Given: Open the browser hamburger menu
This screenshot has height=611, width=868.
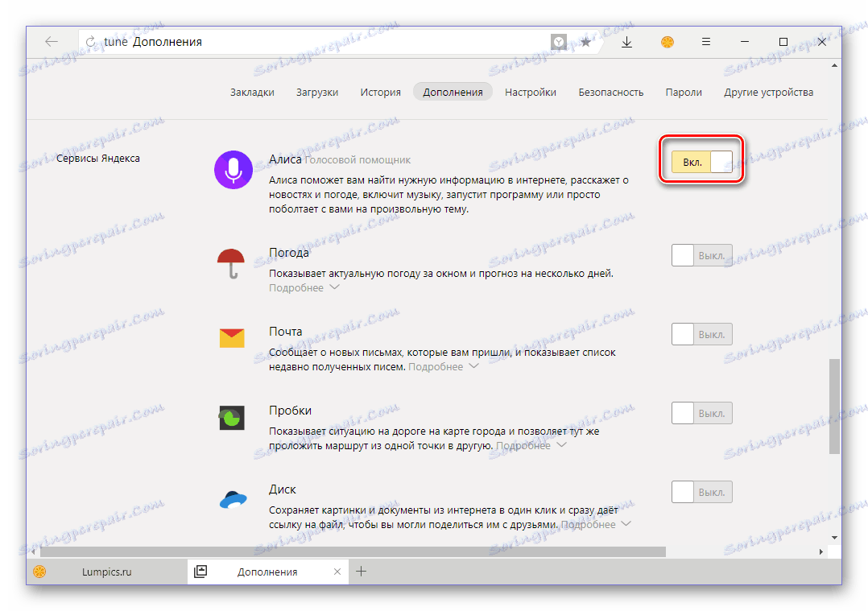Looking at the screenshot, I should (x=706, y=42).
